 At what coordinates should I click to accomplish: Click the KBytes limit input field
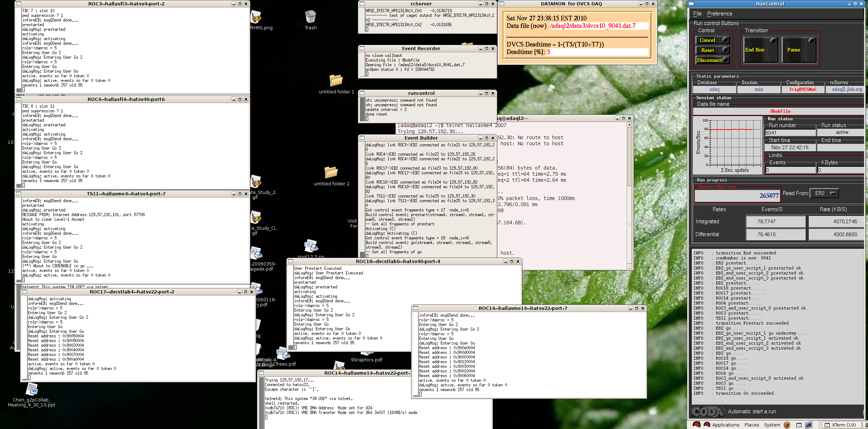[x=841, y=170]
